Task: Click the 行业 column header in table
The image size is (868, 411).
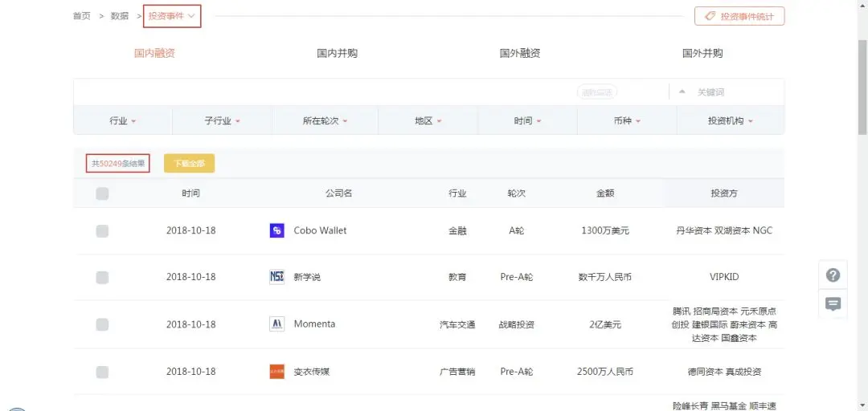Action: pyautogui.click(x=458, y=193)
